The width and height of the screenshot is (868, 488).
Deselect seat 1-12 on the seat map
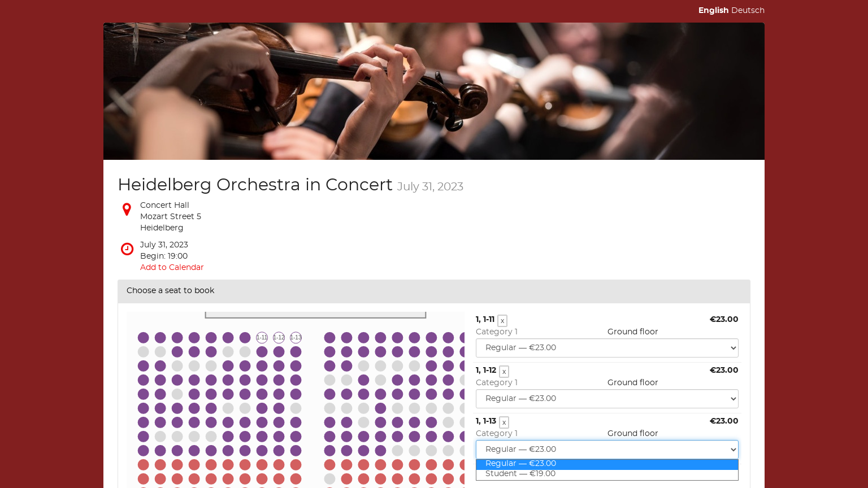coord(279,338)
